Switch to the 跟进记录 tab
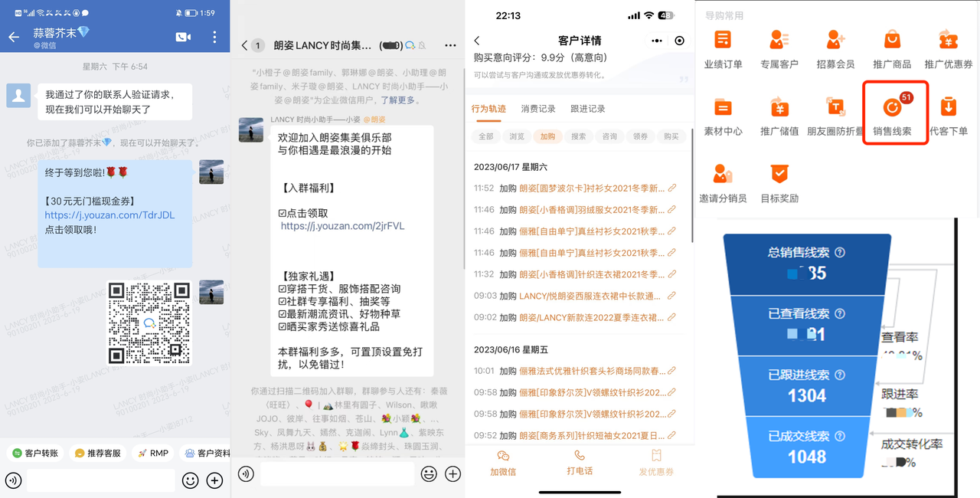 588,109
